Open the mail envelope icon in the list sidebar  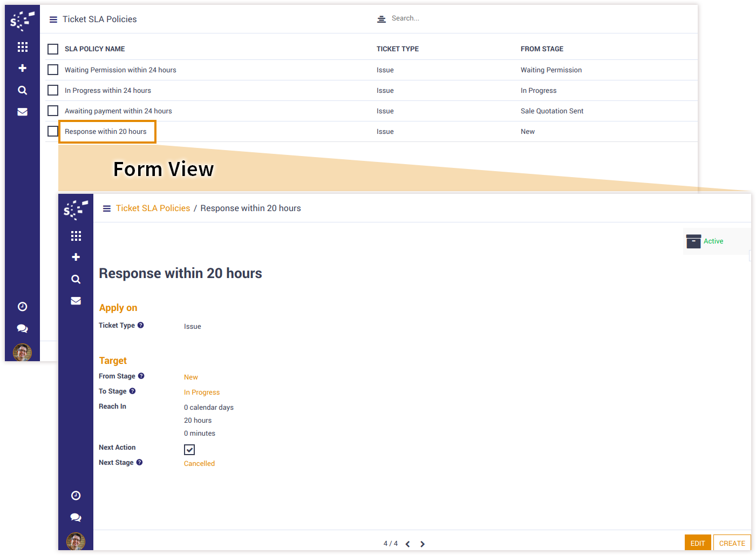click(22, 112)
